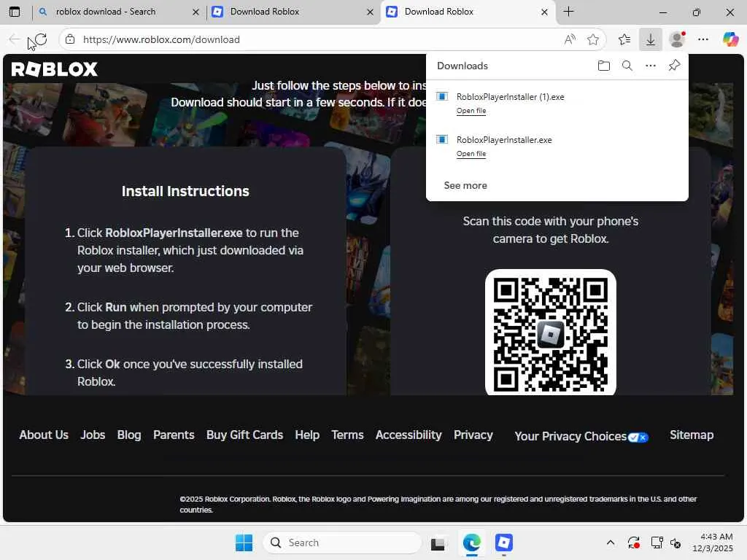Open a new browser tab
Viewport: 747px width, 560px height.
point(568,12)
